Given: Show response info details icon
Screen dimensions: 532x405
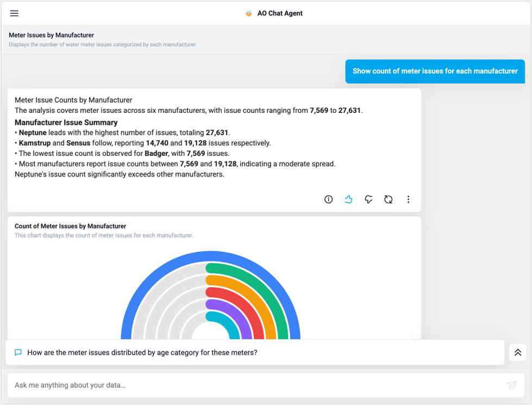Looking at the screenshot, I should click(x=328, y=199).
